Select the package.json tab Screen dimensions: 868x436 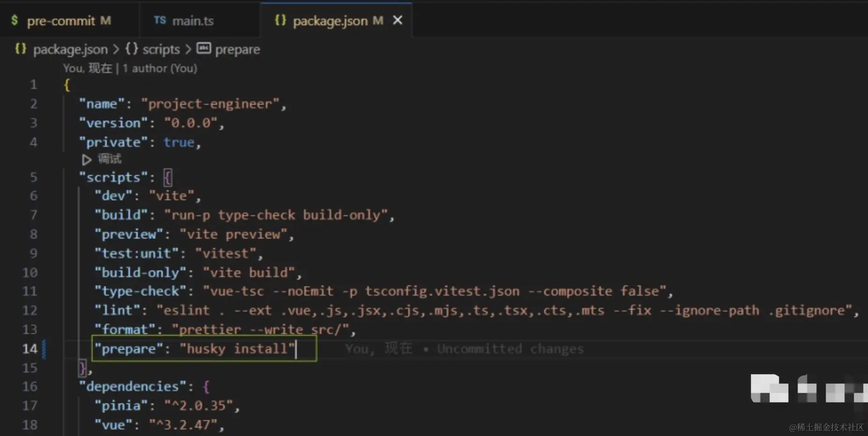pos(336,21)
